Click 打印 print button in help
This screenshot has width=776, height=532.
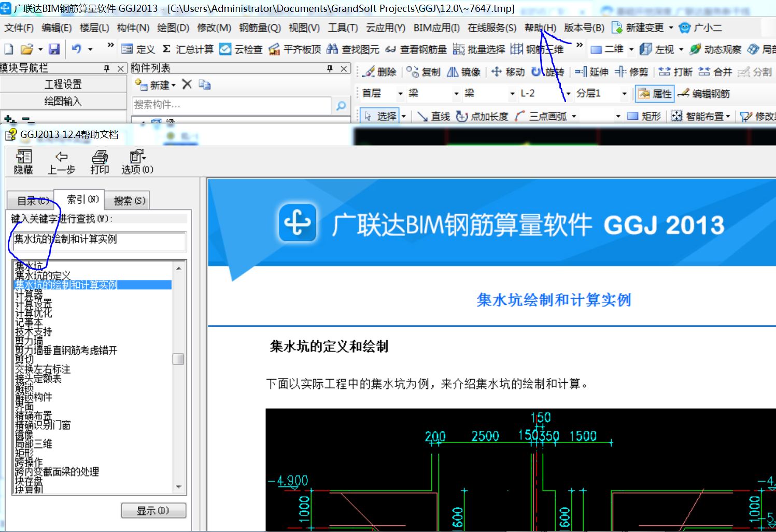pyautogui.click(x=100, y=162)
